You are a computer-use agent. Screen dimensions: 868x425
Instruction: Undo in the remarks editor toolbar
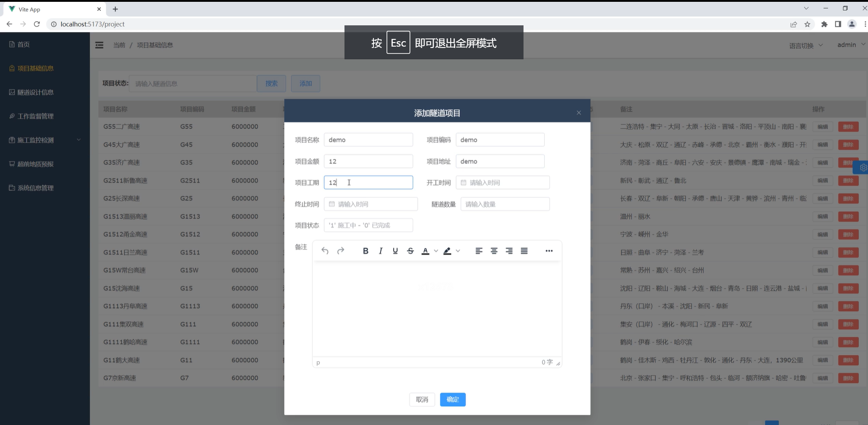[x=325, y=251]
